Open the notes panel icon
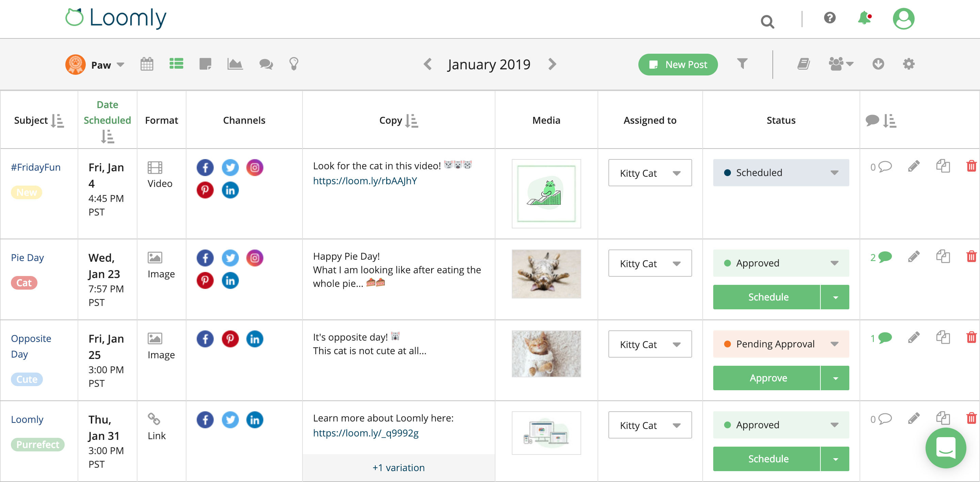Screen dimensions: 980x482 coord(206,64)
